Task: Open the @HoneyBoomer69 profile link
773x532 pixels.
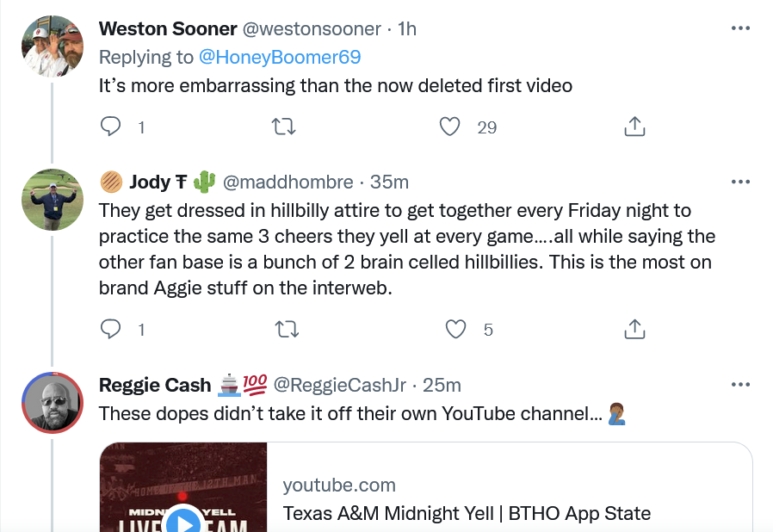Action: [280, 57]
